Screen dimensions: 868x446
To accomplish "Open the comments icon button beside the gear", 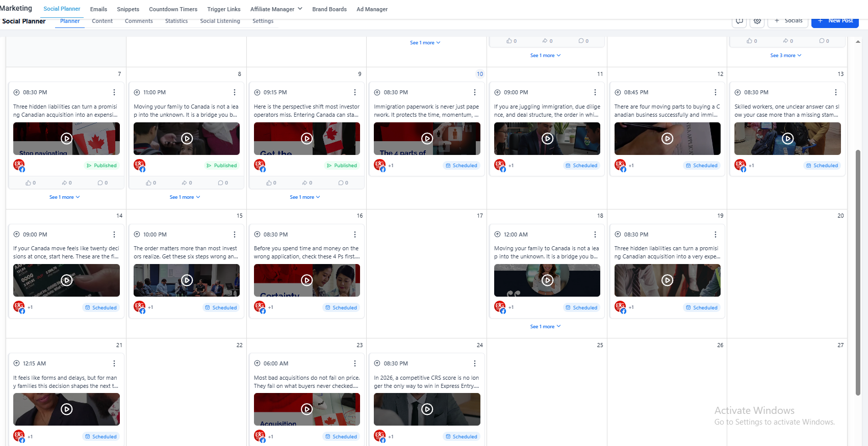I will point(739,21).
